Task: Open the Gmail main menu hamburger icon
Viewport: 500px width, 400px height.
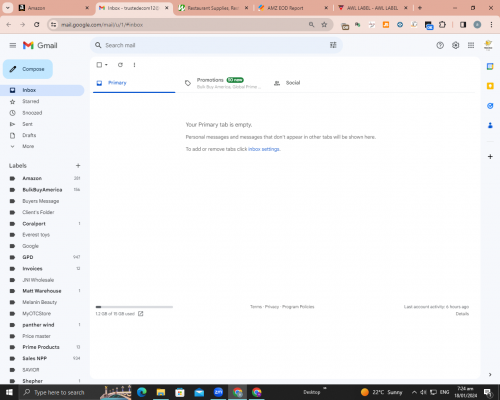Action: [x=13, y=45]
